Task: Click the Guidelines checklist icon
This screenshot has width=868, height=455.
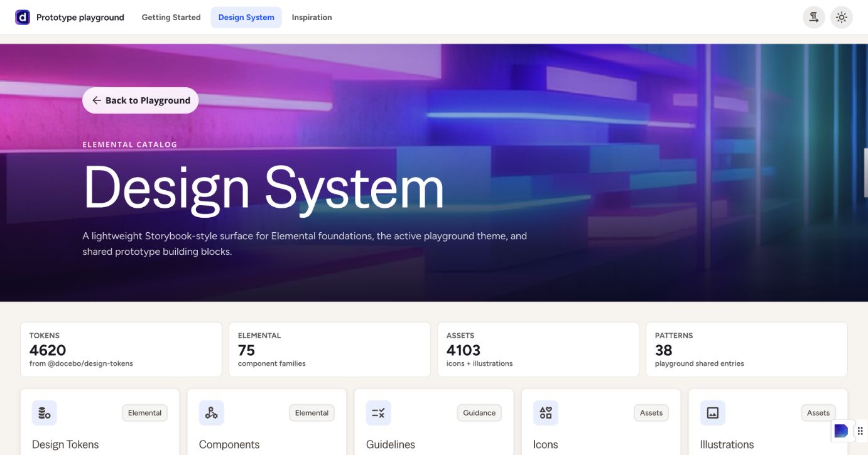Action: pos(379,413)
